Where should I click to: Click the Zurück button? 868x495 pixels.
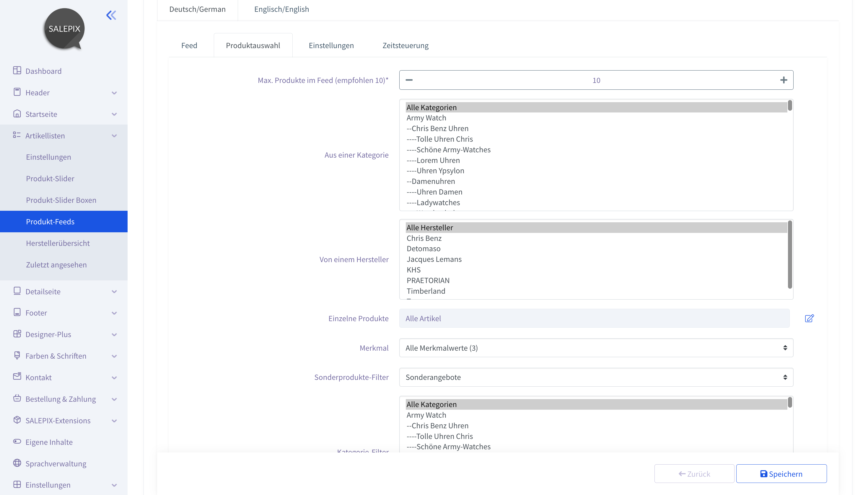[x=694, y=473]
